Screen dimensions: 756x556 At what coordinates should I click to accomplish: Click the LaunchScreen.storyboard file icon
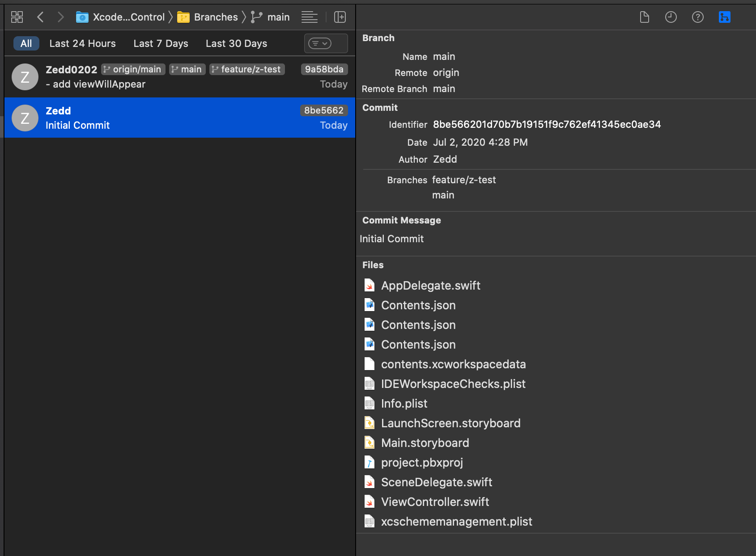tap(370, 423)
